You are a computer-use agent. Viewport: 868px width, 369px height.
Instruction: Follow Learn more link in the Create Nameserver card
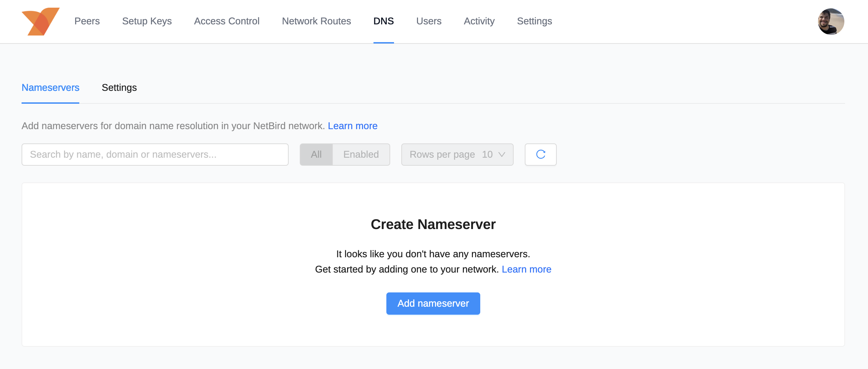pyautogui.click(x=526, y=269)
